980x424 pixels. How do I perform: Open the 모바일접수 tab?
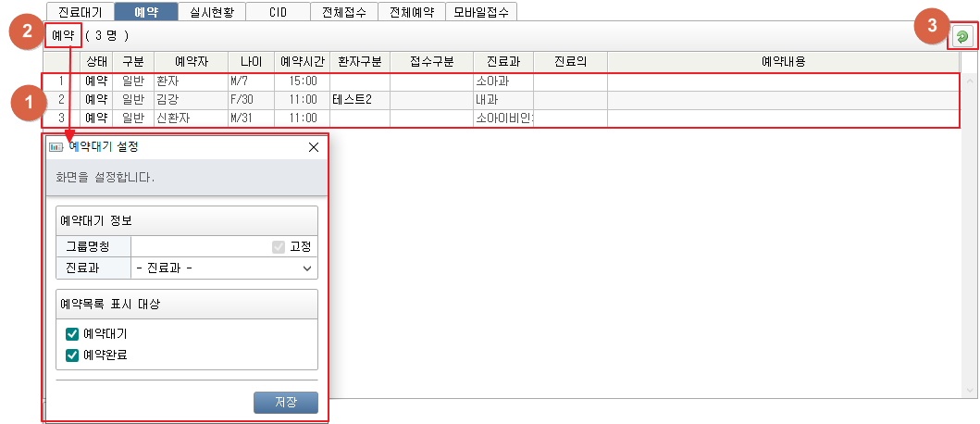click(x=480, y=12)
